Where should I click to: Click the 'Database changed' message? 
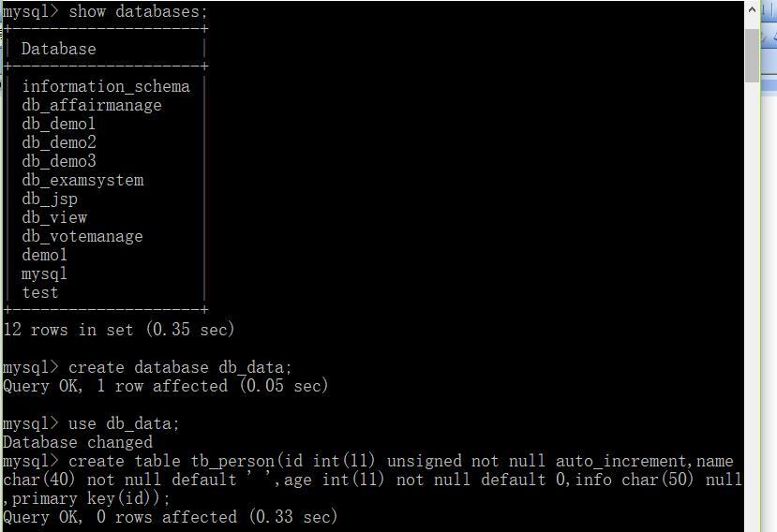coord(78,442)
